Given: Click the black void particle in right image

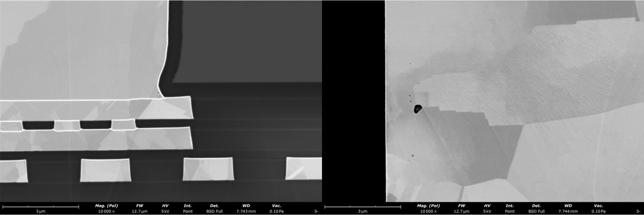Looking at the screenshot, I should point(418,109).
